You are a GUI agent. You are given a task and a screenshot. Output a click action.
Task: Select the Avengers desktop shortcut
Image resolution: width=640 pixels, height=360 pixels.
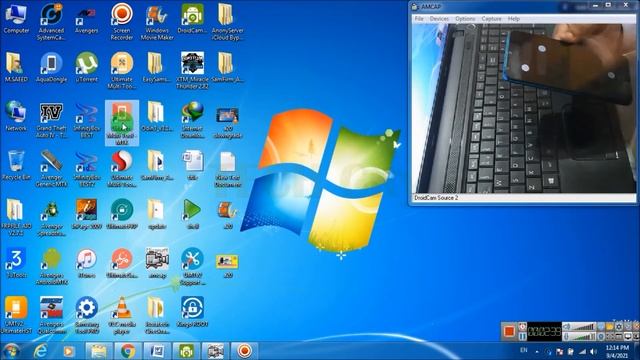pyautogui.click(x=87, y=20)
